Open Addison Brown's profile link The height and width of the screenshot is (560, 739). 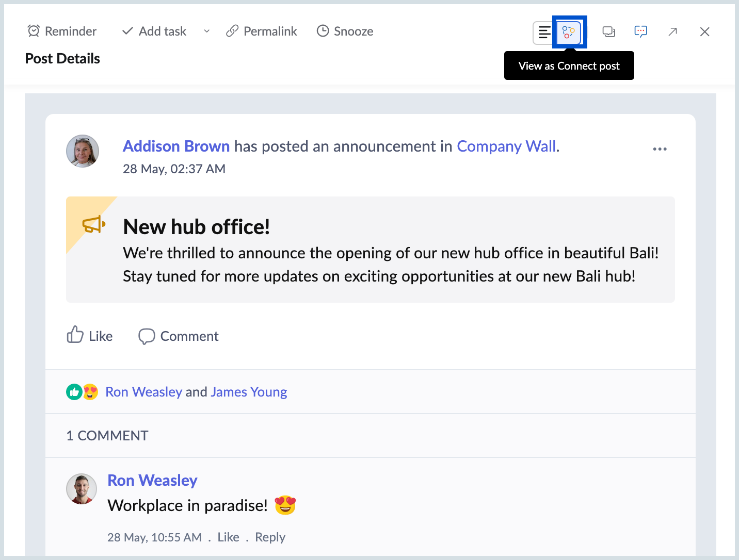(x=176, y=146)
